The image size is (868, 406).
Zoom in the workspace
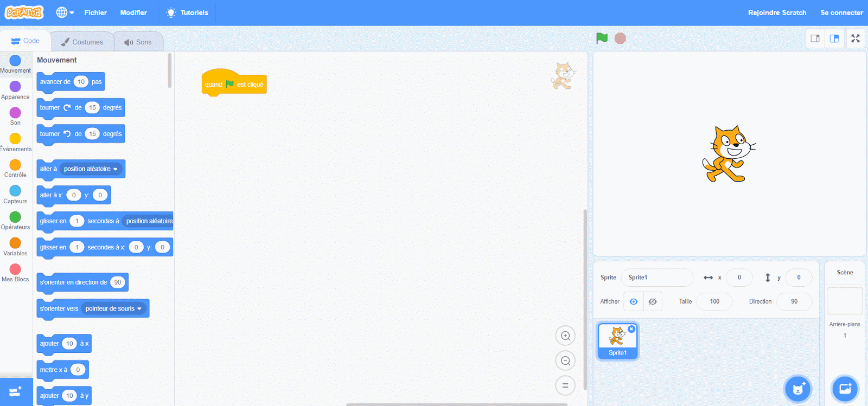tap(565, 336)
